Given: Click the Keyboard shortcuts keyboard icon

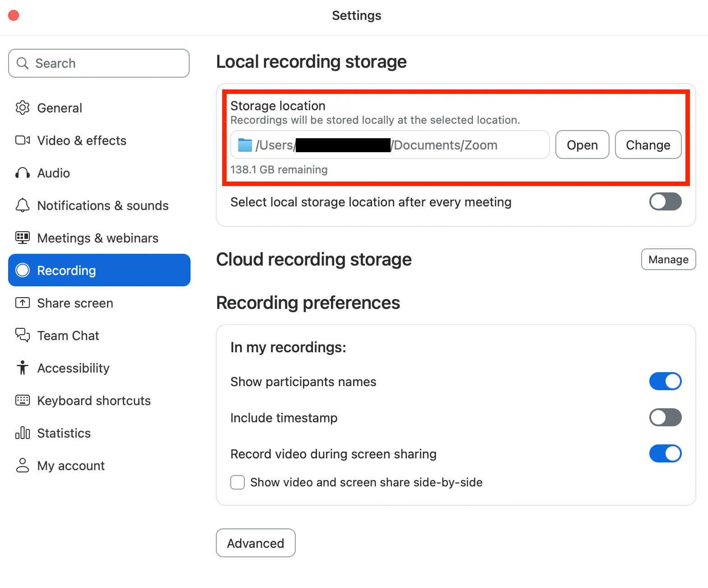Looking at the screenshot, I should click(23, 400).
